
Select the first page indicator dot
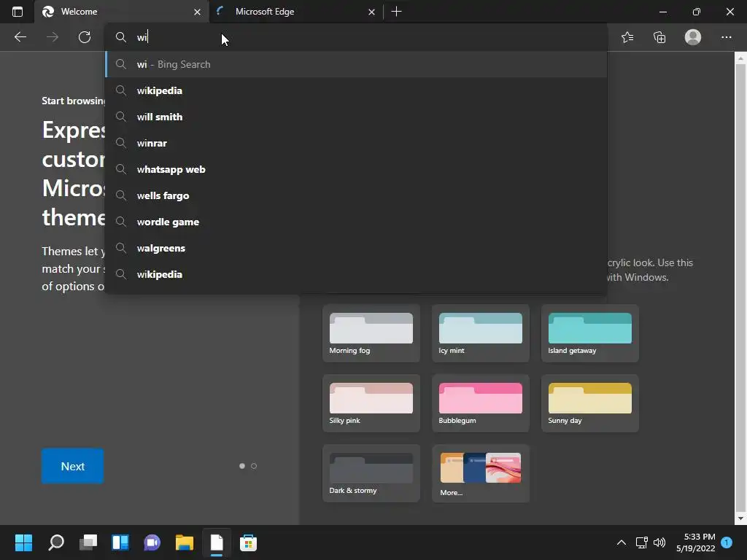click(x=242, y=466)
